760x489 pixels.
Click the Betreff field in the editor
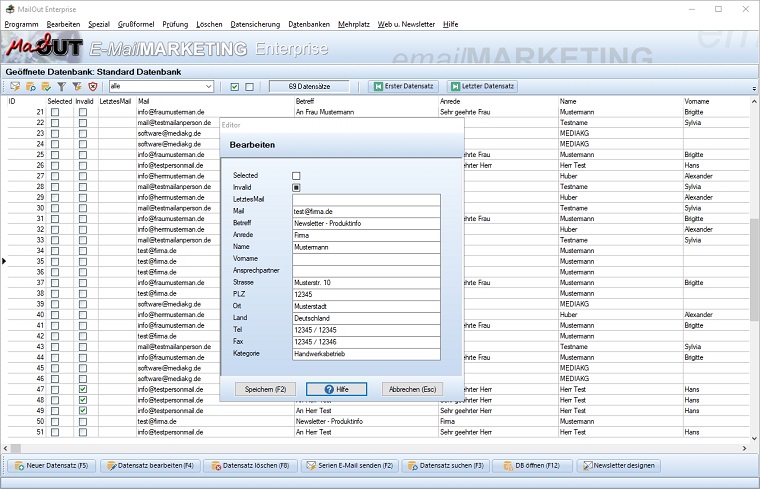point(366,223)
